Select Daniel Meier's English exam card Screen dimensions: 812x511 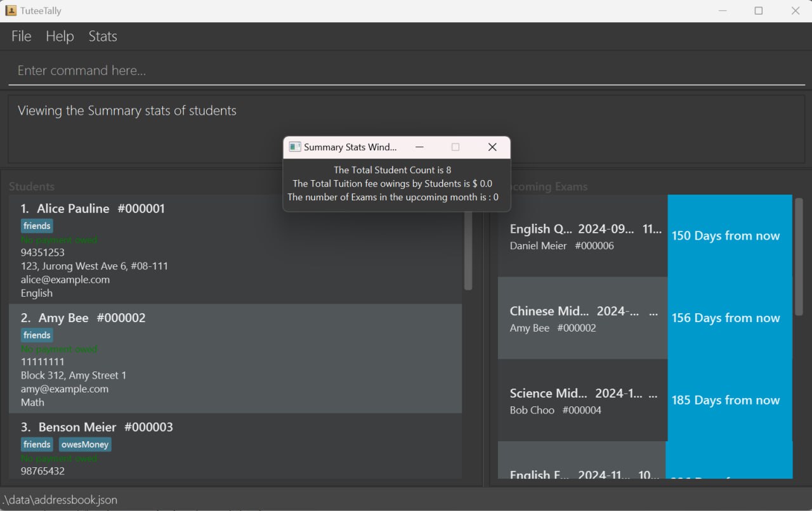click(582, 236)
